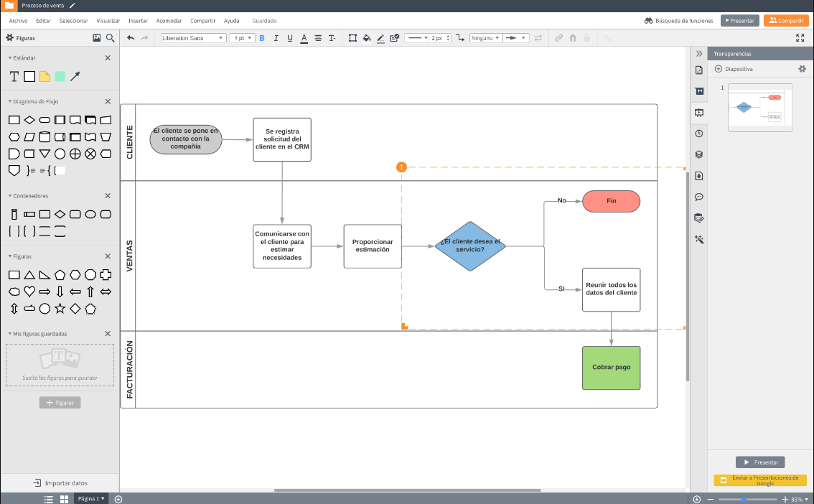Screen dimensions: 814x504
Task: Click the undo arrow in toolbar
Action: click(131, 38)
